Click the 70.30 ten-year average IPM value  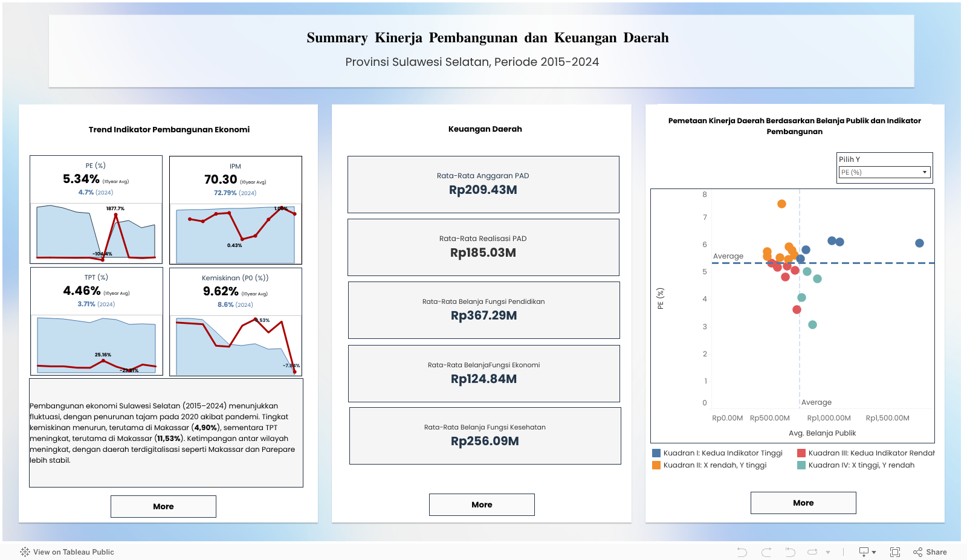pos(221,179)
